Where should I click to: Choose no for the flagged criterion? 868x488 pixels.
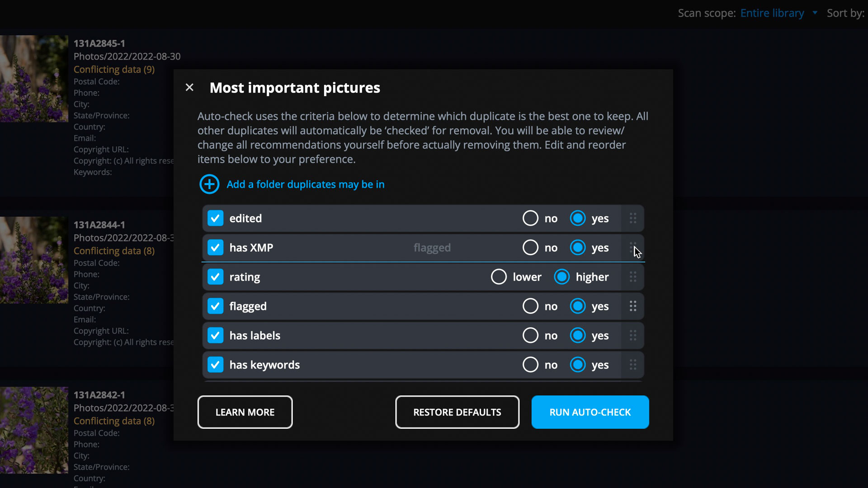point(530,306)
